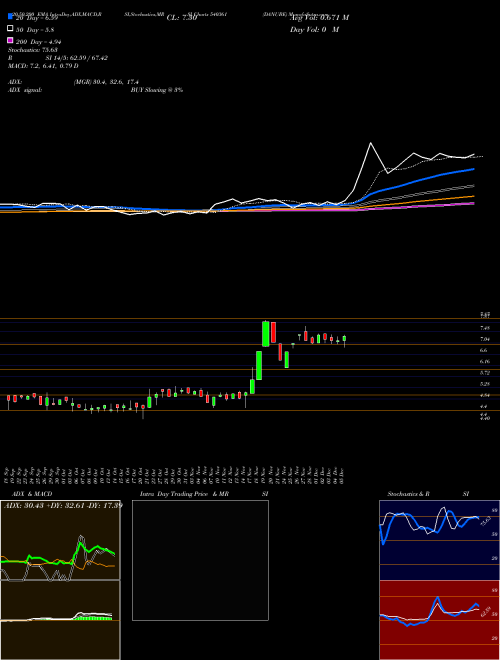Click the 'BUY Slowing @ 3%' signal text
500x660 pixels.
coord(157,90)
